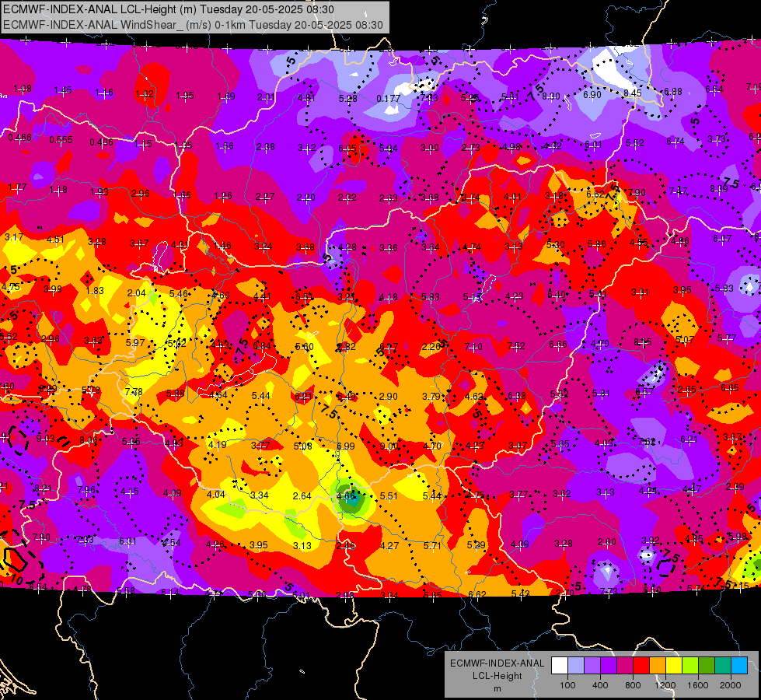Click the legend scale value 400
The height and width of the screenshot is (700, 761).
pos(600,685)
